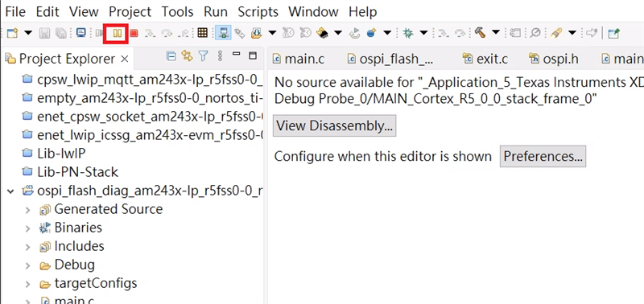Click the step-into icon right of the bug
This screenshot has width=644, height=304.
(443, 33)
